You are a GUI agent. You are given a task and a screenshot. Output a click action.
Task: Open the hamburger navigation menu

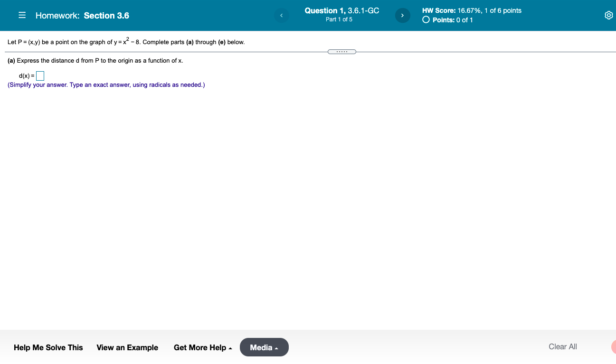point(22,16)
